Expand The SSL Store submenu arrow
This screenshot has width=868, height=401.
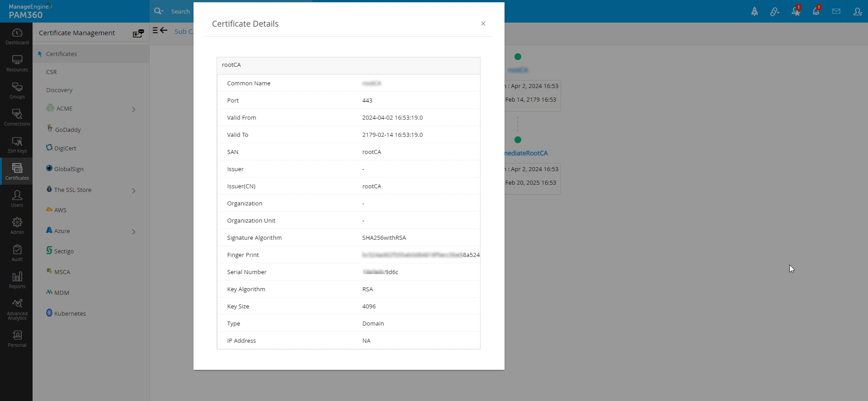click(x=133, y=191)
